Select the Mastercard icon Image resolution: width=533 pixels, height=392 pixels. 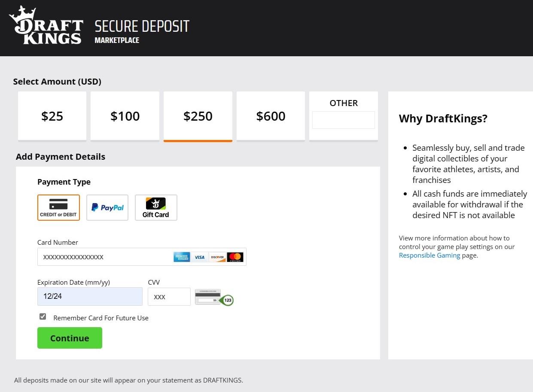coord(235,257)
